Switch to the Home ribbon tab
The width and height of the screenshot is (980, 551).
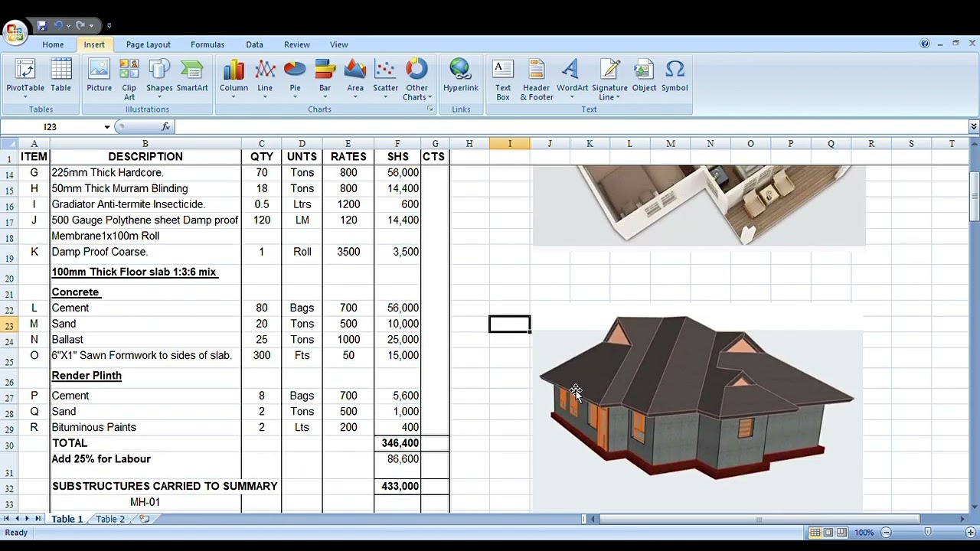tap(53, 44)
